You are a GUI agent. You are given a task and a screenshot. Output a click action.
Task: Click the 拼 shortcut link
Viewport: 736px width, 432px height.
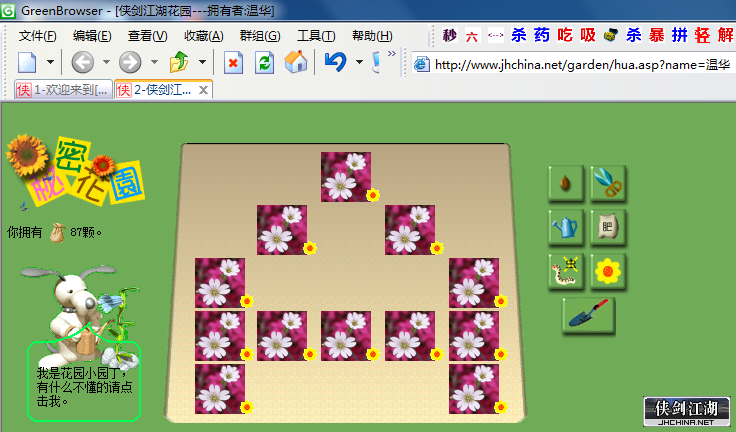pos(680,35)
